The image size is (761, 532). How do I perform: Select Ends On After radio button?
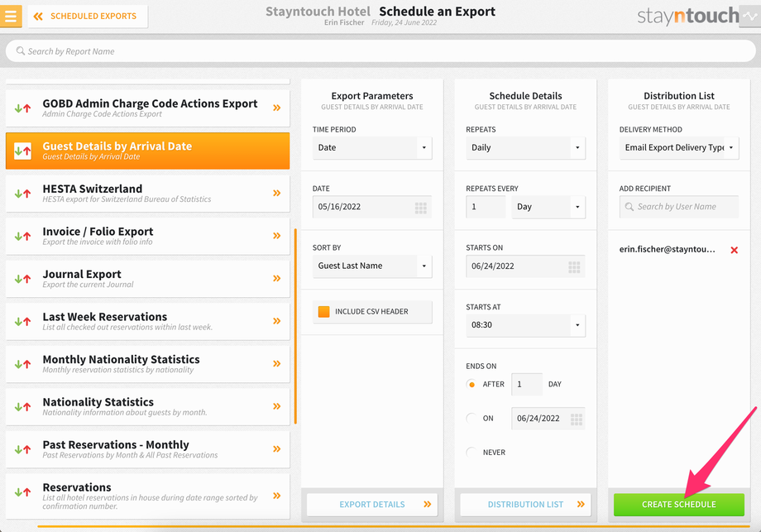[x=471, y=385]
